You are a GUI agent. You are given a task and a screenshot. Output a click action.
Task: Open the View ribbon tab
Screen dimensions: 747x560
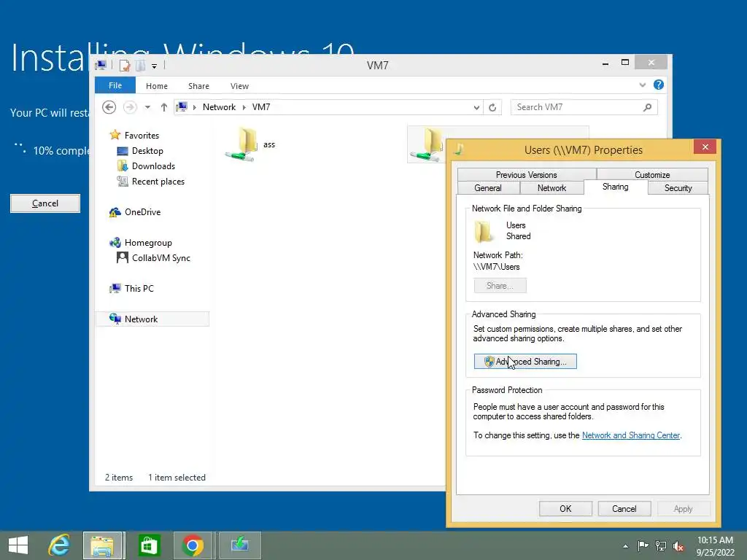click(x=239, y=86)
